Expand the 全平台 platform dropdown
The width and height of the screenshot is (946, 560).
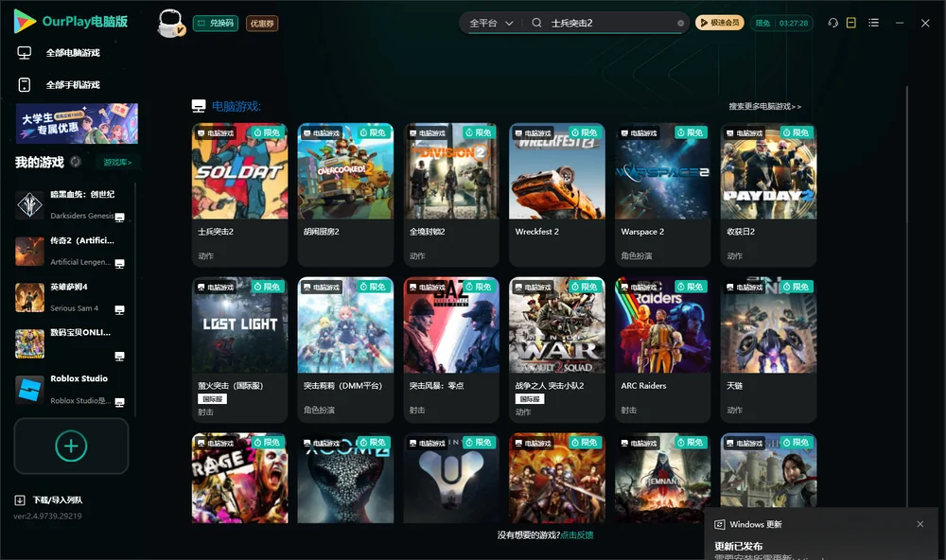[491, 23]
